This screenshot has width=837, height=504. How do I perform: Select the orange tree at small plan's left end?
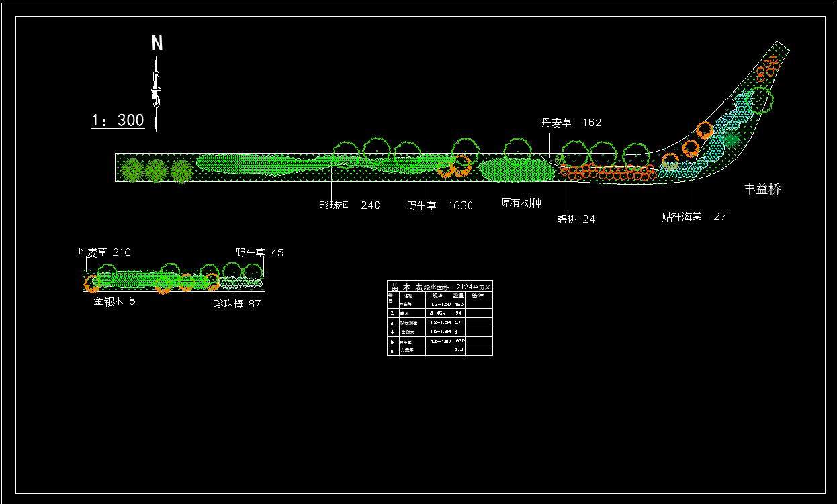click(91, 285)
